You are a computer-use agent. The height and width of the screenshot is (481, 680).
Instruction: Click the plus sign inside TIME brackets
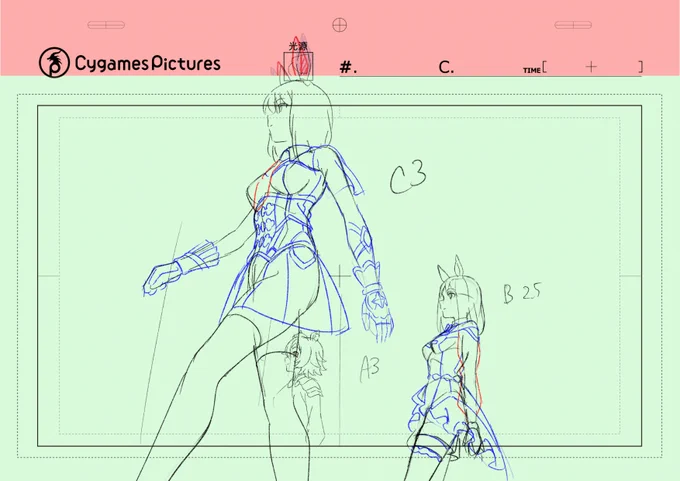(x=591, y=67)
